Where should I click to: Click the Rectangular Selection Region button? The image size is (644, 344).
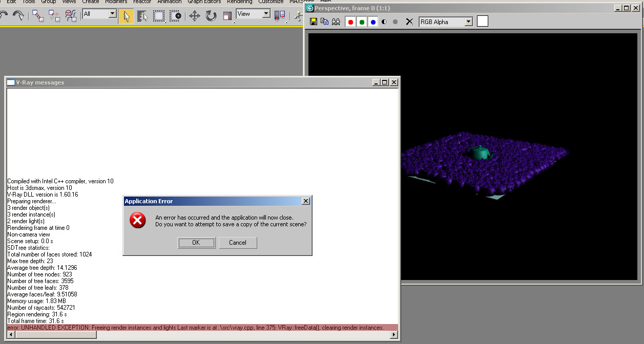point(159,15)
